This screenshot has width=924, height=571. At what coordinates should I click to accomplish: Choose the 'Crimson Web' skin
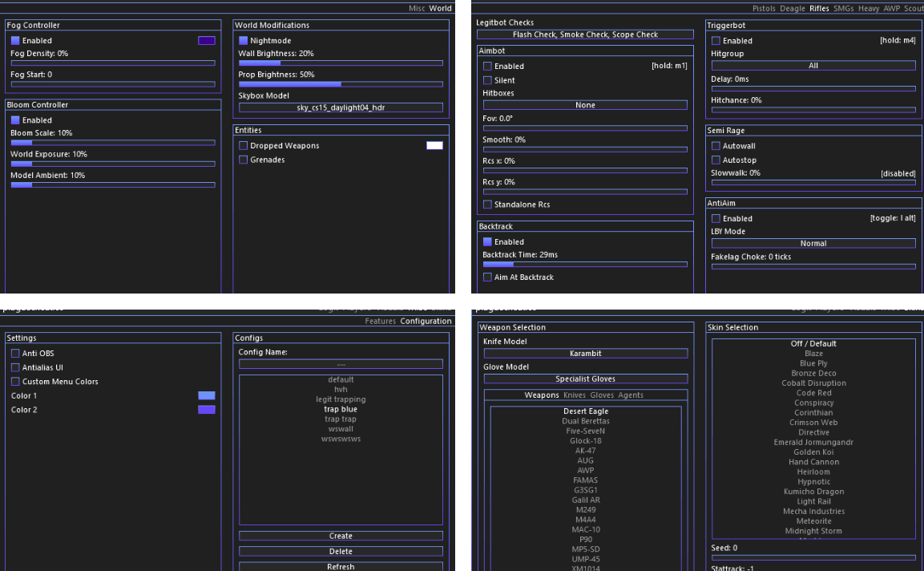click(813, 423)
